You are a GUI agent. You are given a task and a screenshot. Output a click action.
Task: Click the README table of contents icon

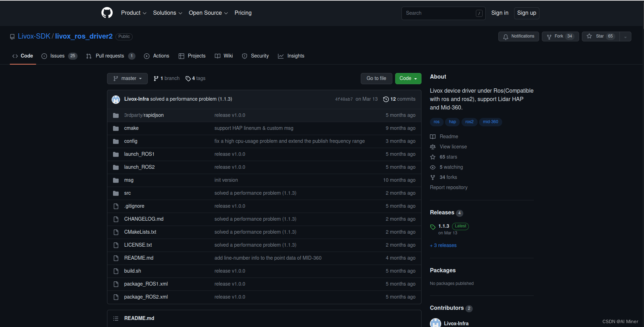[116, 319]
